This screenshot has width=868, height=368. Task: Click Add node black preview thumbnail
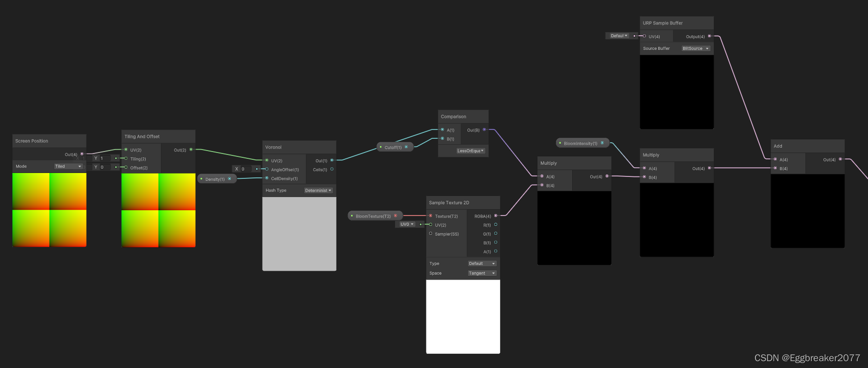pyautogui.click(x=808, y=211)
